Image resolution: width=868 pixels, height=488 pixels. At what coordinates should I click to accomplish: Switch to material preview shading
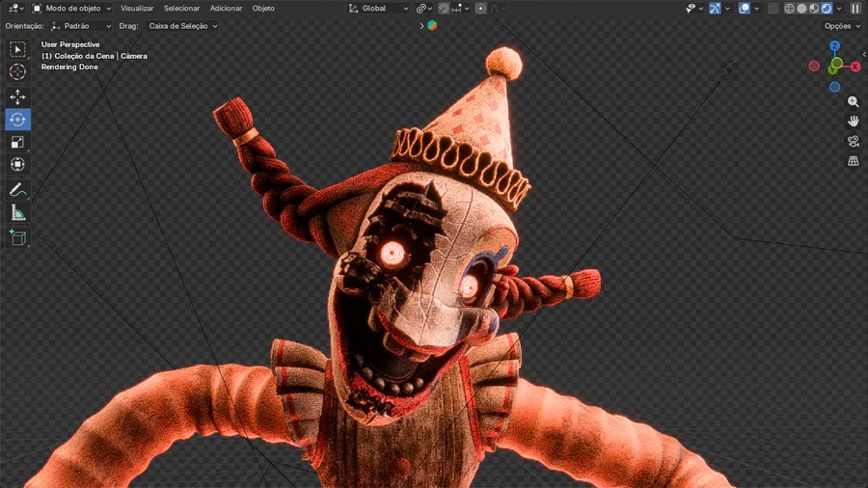(814, 9)
